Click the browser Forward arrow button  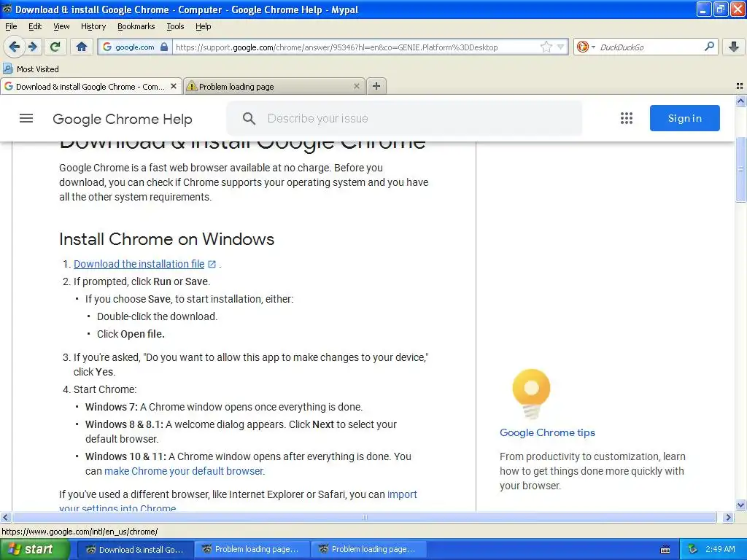(x=32, y=47)
